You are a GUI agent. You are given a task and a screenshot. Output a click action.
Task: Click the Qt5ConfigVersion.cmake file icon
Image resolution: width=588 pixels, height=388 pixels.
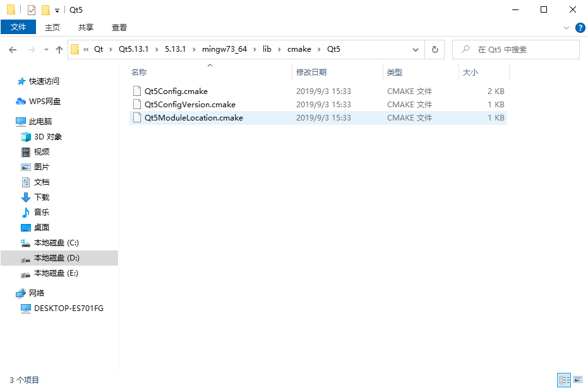coord(137,105)
